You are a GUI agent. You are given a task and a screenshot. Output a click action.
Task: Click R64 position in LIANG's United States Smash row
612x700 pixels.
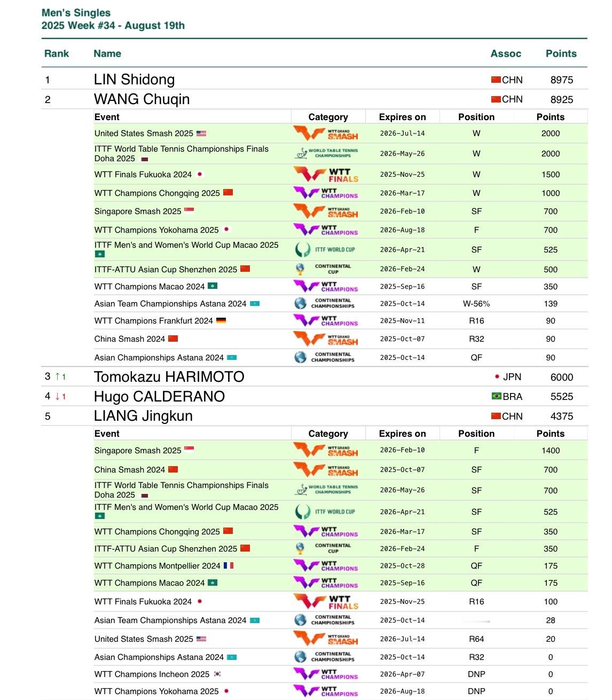[476, 639]
